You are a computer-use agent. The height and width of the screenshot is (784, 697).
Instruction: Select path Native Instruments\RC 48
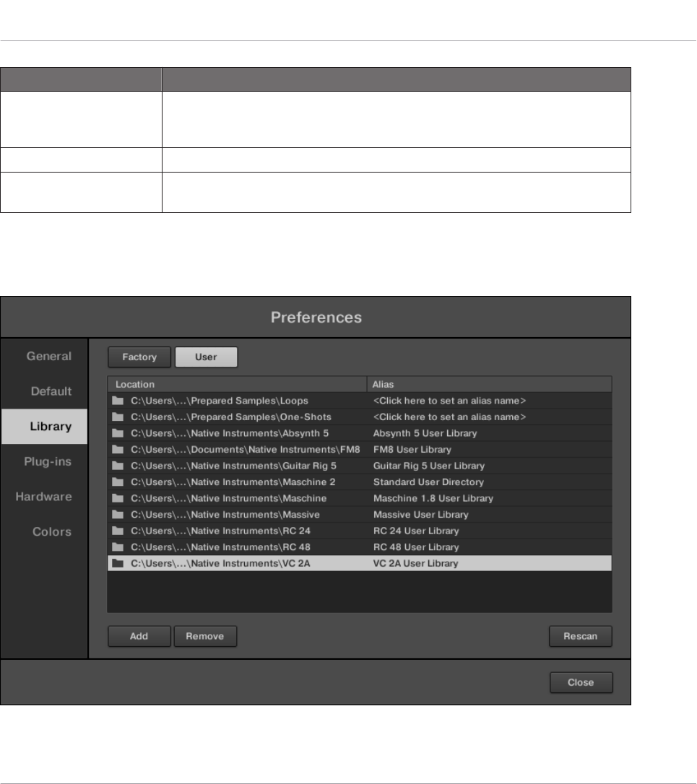(x=220, y=546)
